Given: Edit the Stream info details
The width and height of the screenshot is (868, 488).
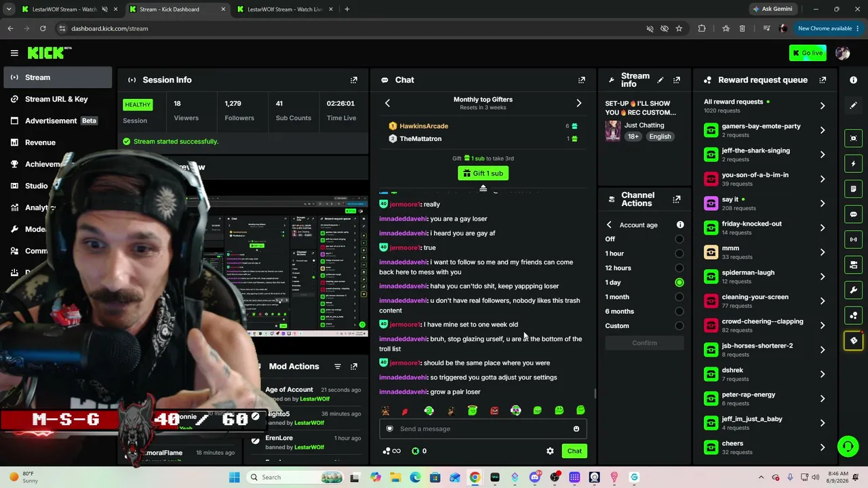Looking at the screenshot, I should [x=660, y=80].
